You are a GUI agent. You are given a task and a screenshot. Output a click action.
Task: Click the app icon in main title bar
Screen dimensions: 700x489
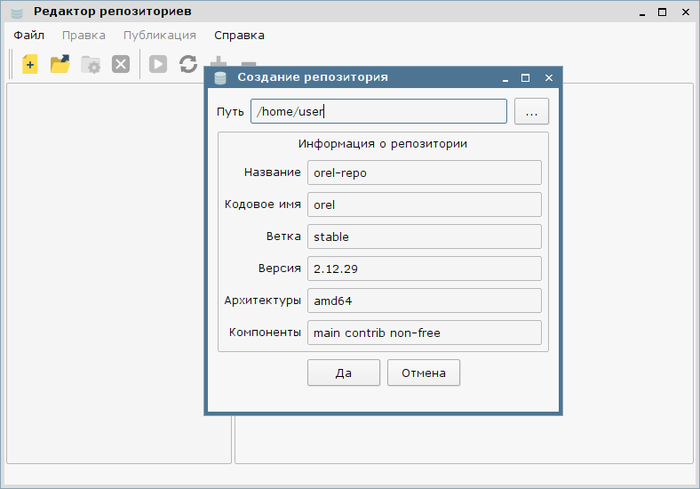click(16, 12)
